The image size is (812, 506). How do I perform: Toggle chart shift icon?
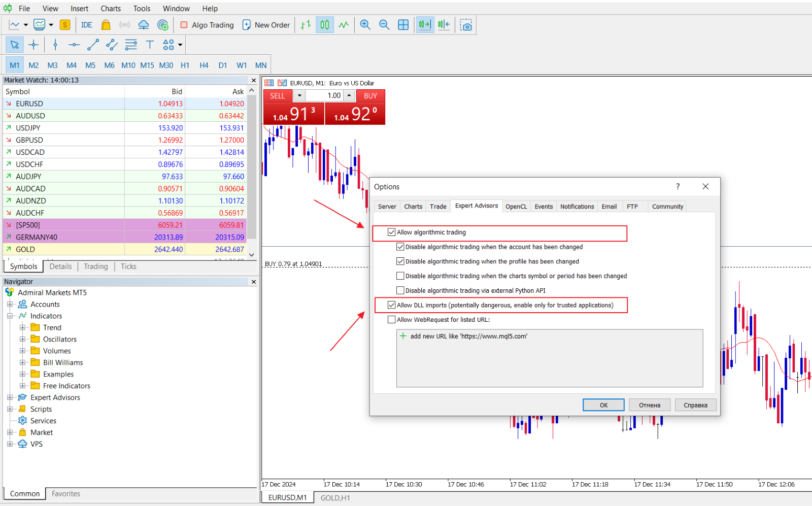tap(444, 25)
